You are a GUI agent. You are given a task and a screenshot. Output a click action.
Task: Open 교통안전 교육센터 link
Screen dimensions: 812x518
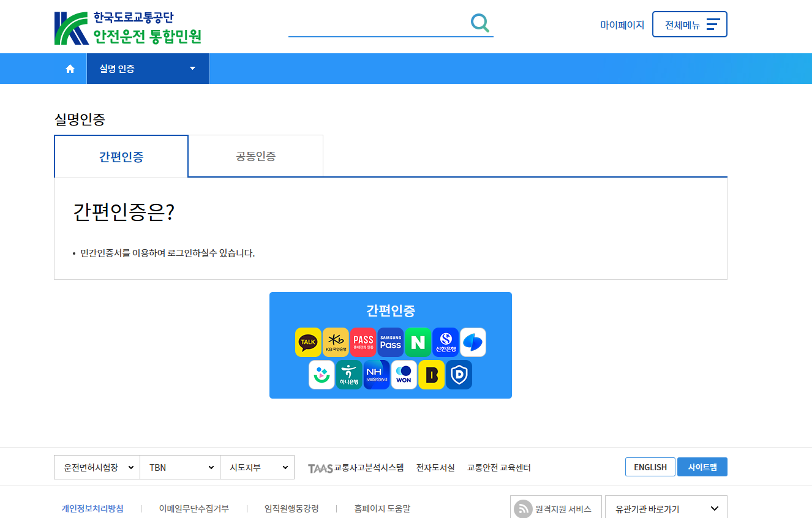[499, 468]
